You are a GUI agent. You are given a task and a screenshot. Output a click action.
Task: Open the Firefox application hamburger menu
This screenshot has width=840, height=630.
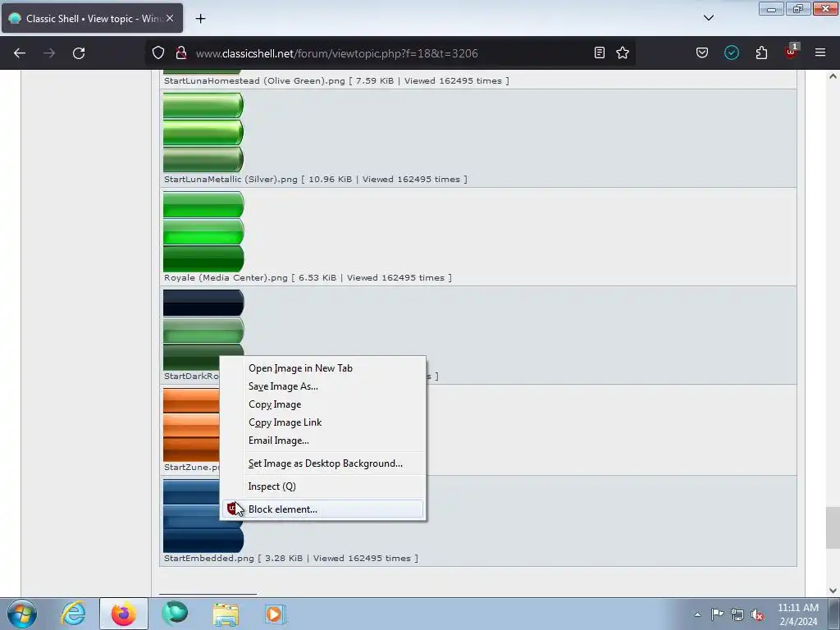(x=820, y=53)
